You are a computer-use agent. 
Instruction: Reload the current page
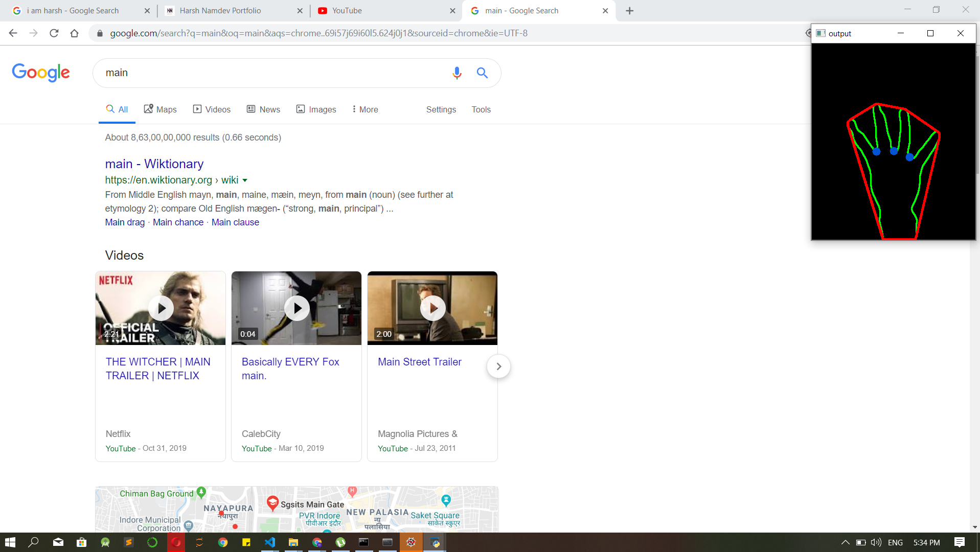(54, 33)
